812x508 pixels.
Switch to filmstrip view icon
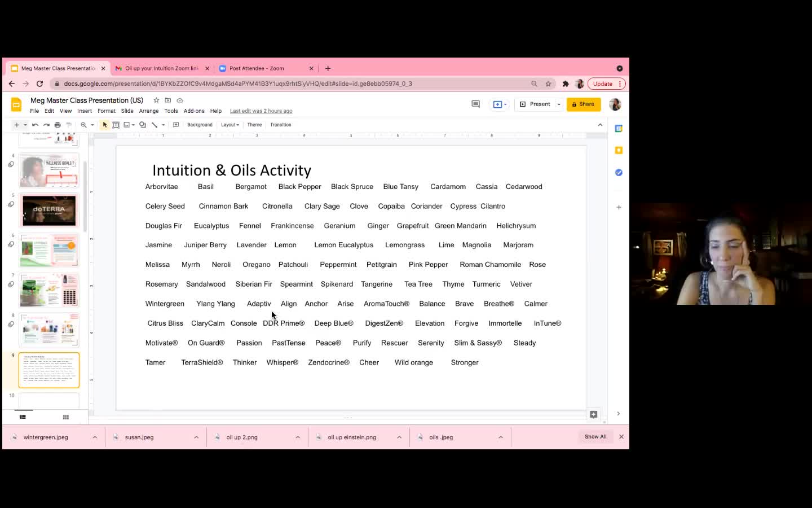tap(23, 417)
